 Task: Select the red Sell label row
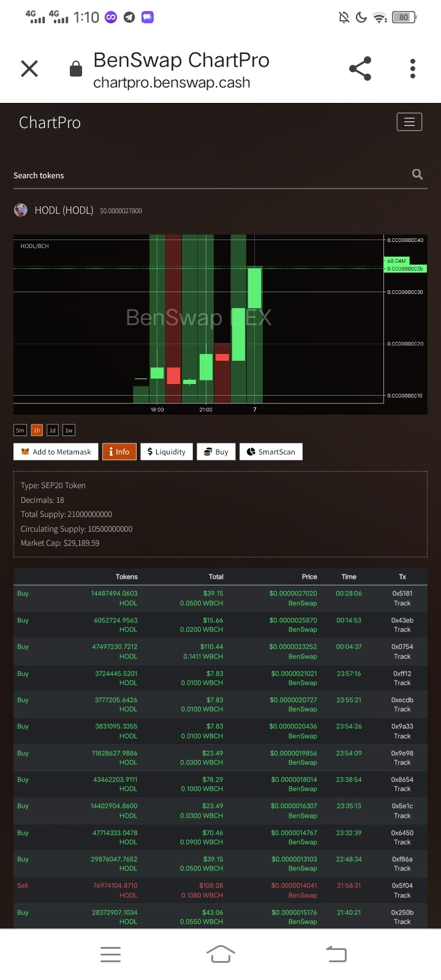[23, 886]
